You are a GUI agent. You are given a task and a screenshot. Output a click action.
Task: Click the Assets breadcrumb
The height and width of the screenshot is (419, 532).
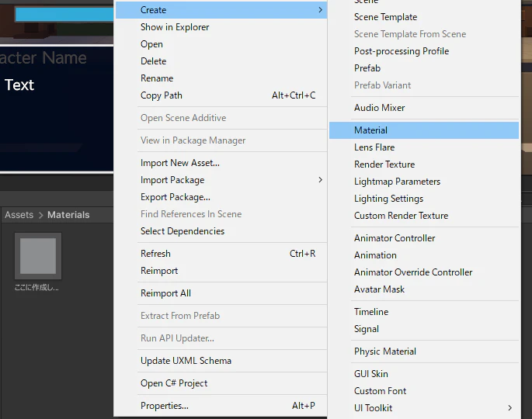coord(19,215)
